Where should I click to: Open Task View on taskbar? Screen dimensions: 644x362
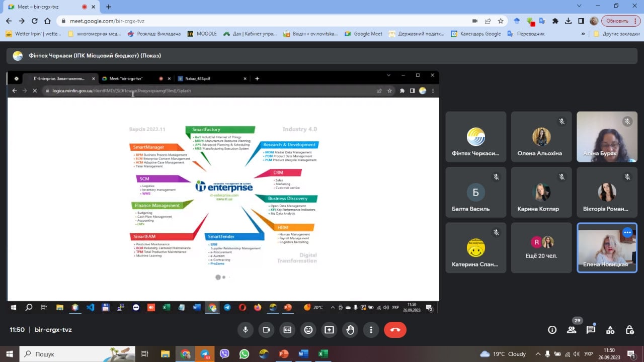pyautogui.click(x=144, y=354)
